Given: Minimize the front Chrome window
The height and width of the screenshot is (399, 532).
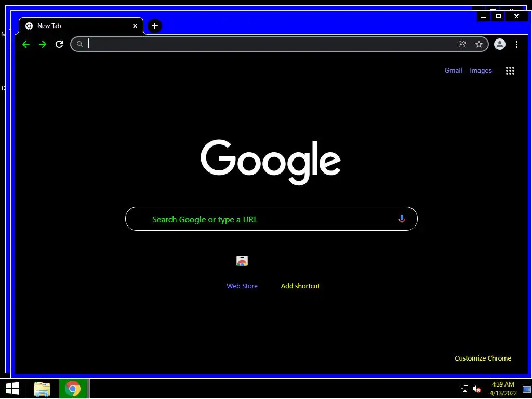Looking at the screenshot, I should 484,16.
